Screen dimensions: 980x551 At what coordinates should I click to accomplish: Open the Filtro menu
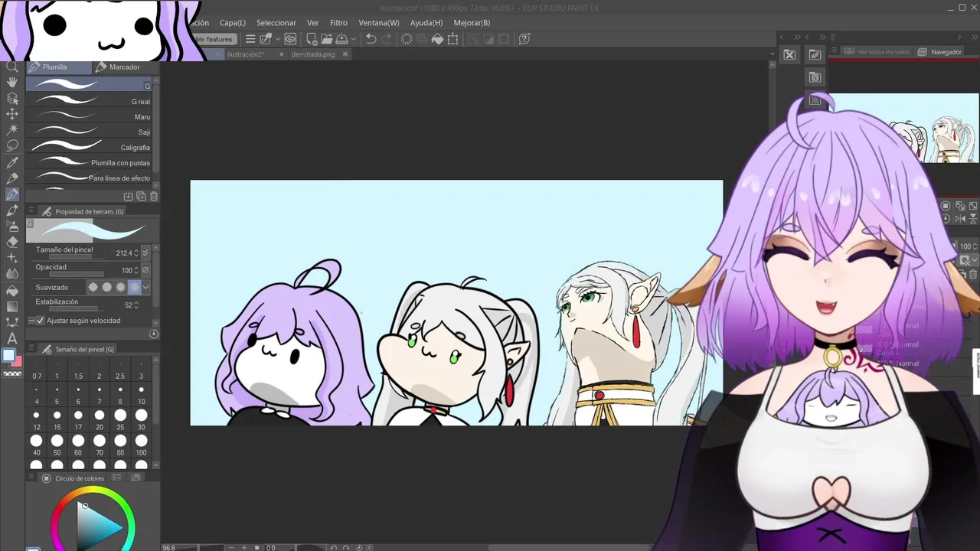(338, 23)
